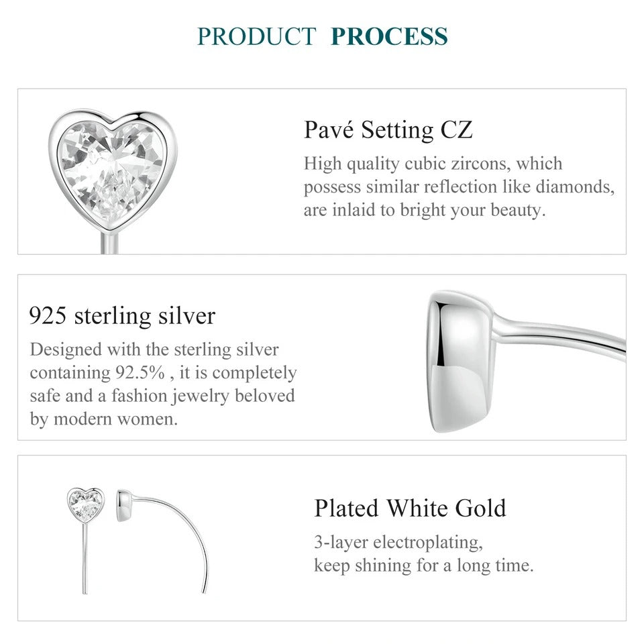Click the "3-layer electroplating," text line
Viewport: 644px width, 644px height.
point(398,542)
